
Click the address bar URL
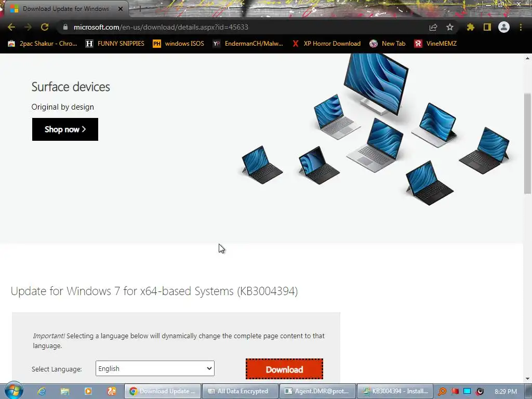pos(161,27)
